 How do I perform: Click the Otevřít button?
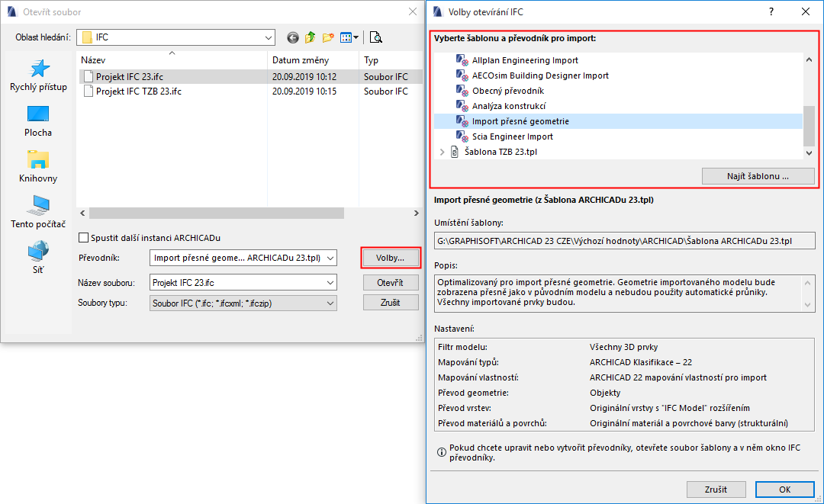tap(391, 282)
